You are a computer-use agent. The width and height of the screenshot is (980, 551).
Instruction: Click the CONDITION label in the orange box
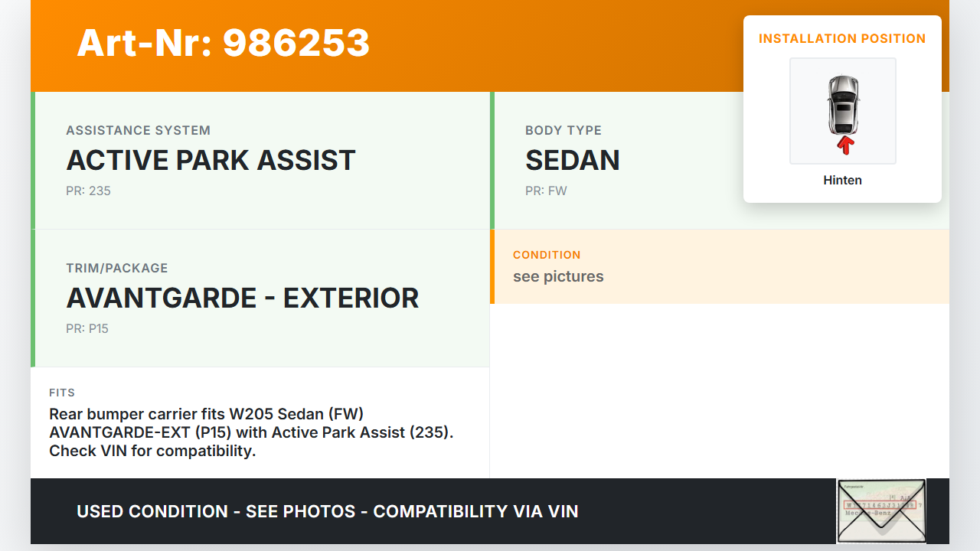coord(547,255)
